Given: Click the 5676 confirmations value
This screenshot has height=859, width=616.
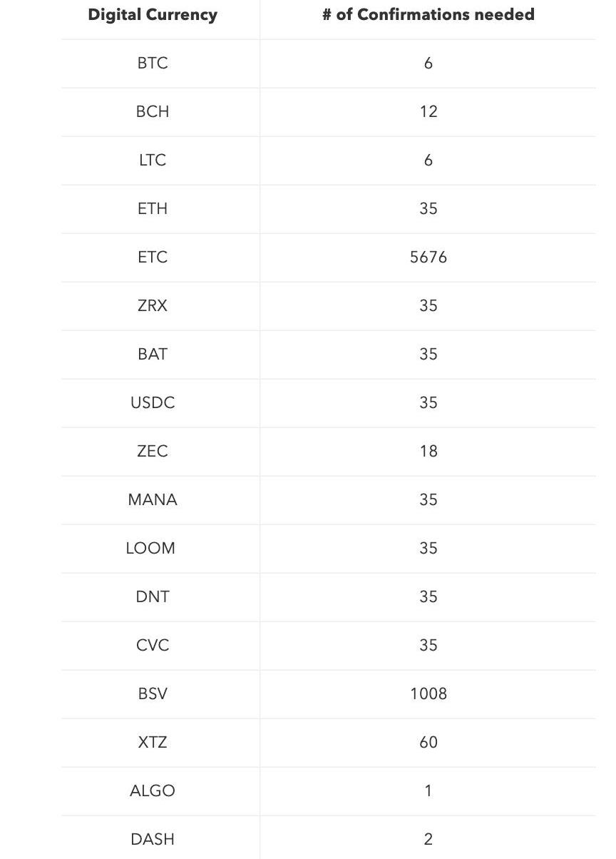Looking at the screenshot, I should (x=428, y=258).
